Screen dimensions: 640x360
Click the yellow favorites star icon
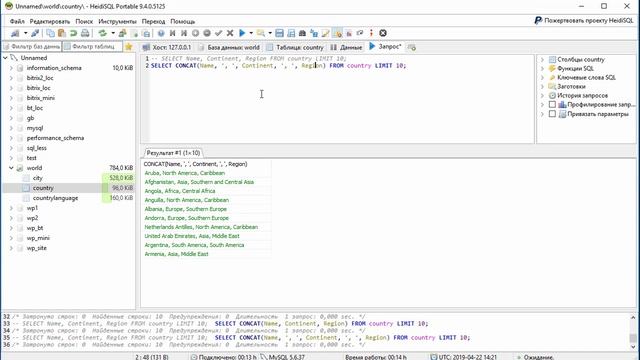[x=129, y=47]
